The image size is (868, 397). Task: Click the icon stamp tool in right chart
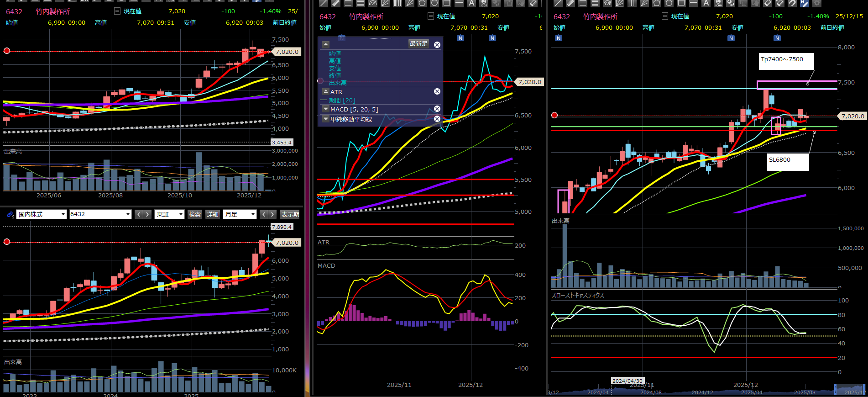(x=718, y=3)
